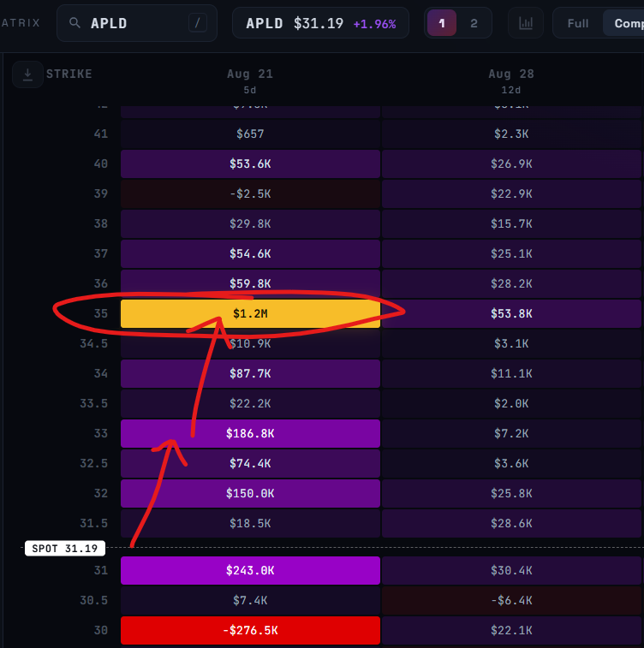
Task: Click the $53.6K cell at strike 40
Action: [x=250, y=163]
